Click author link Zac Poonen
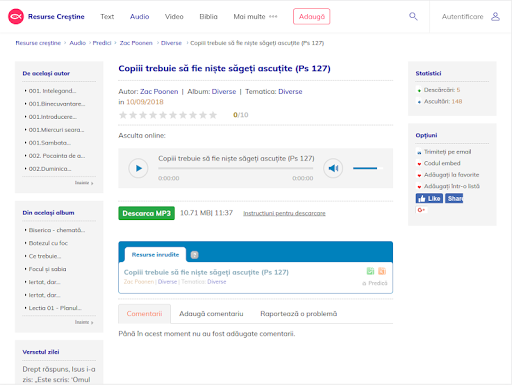The width and height of the screenshot is (512, 385). [159, 92]
